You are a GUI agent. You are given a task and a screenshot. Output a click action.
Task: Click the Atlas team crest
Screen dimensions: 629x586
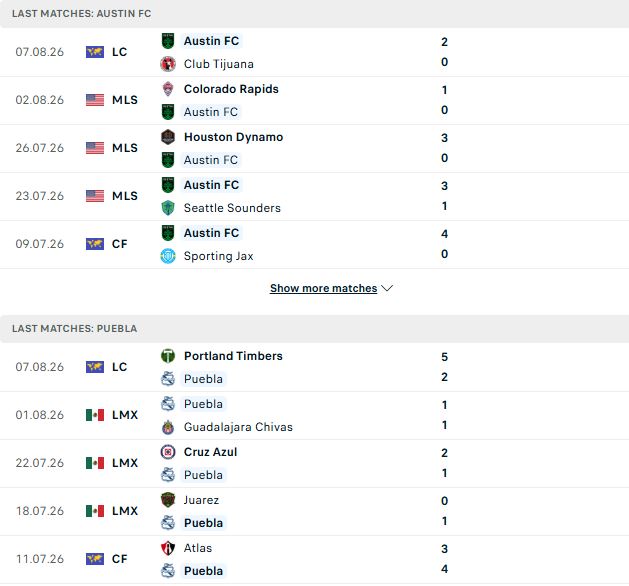(x=168, y=548)
